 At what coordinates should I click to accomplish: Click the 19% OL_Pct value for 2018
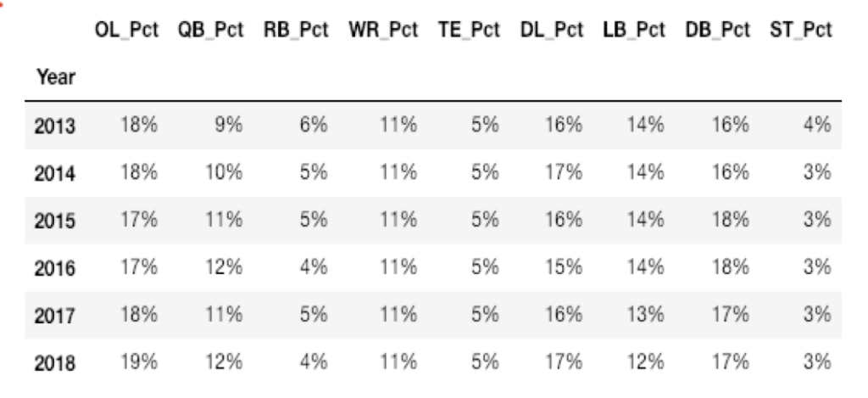(x=140, y=362)
